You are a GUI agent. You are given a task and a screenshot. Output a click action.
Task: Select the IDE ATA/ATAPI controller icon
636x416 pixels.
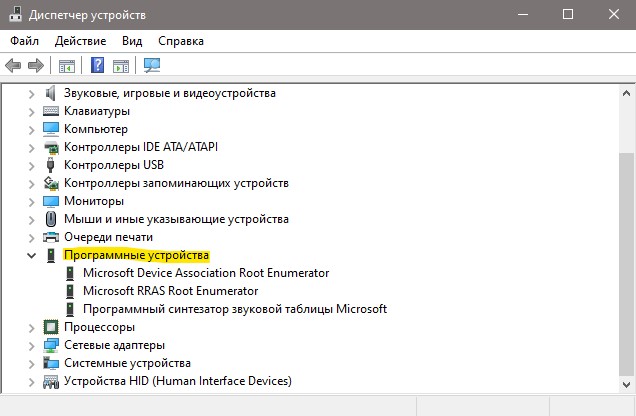point(51,147)
